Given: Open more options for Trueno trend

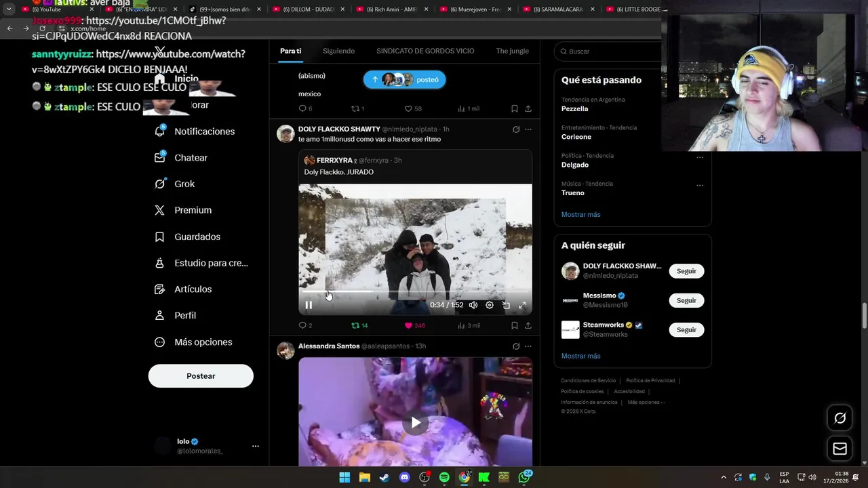Looking at the screenshot, I should click(700, 185).
